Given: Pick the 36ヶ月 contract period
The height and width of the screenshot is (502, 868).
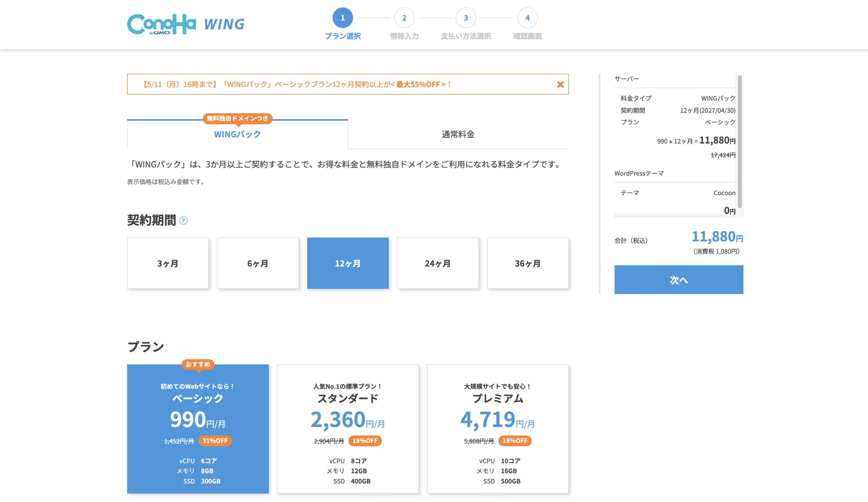Looking at the screenshot, I should coord(527,263).
